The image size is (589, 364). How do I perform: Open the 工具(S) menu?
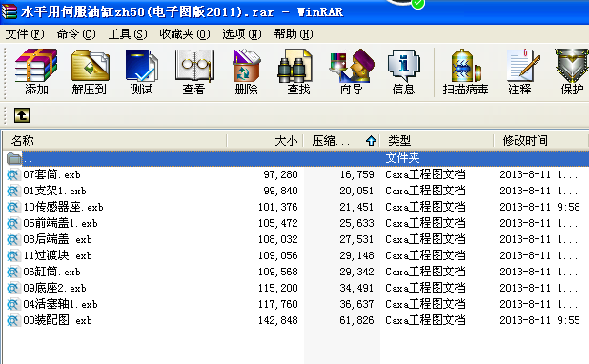(x=128, y=34)
